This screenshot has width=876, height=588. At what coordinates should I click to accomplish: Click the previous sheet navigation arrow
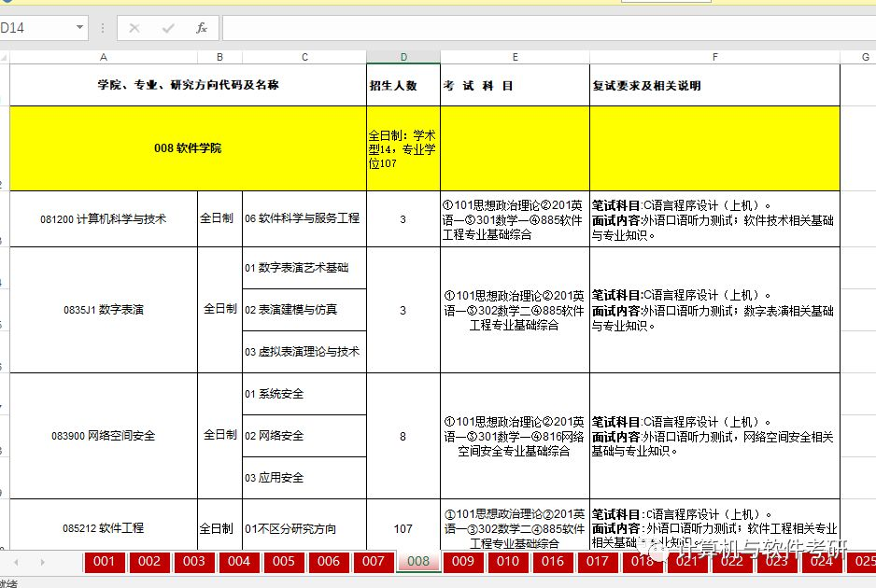pyautogui.click(x=16, y=562)
